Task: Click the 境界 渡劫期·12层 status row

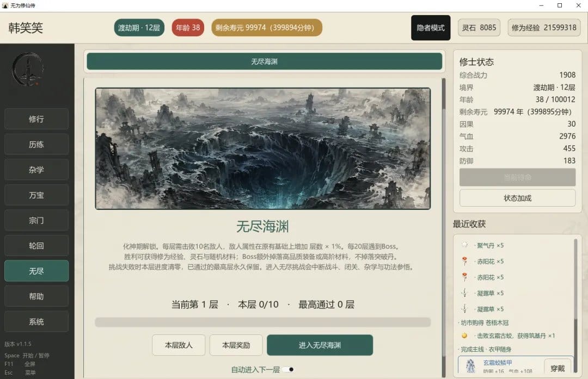Action: (x=518, y=87)
